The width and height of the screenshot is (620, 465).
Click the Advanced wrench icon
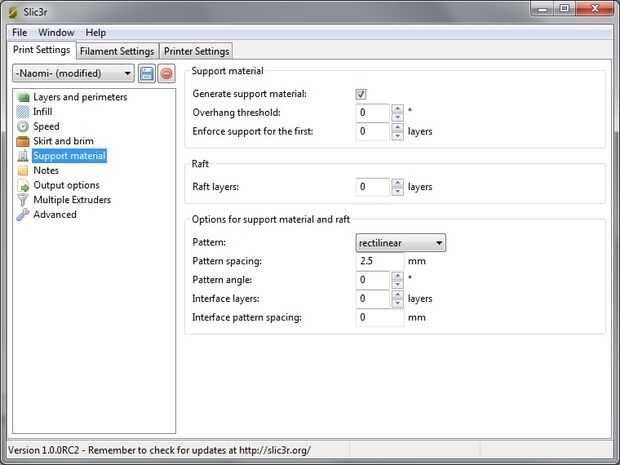click(23, 215)
